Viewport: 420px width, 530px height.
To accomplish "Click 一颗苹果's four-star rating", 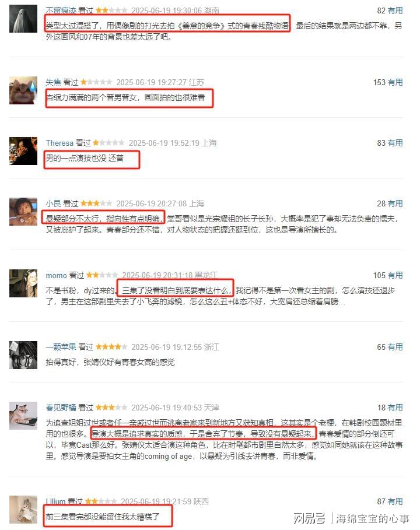I will (111, 346).
